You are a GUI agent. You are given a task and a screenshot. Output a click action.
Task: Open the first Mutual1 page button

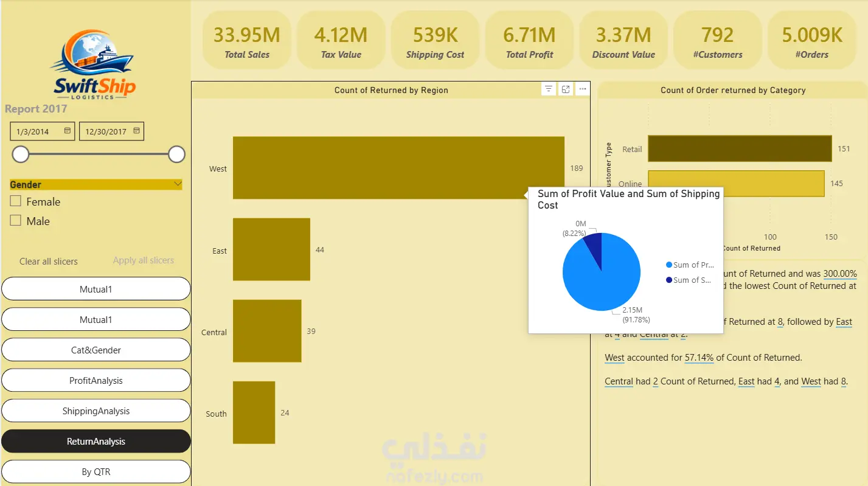point(96,289)
